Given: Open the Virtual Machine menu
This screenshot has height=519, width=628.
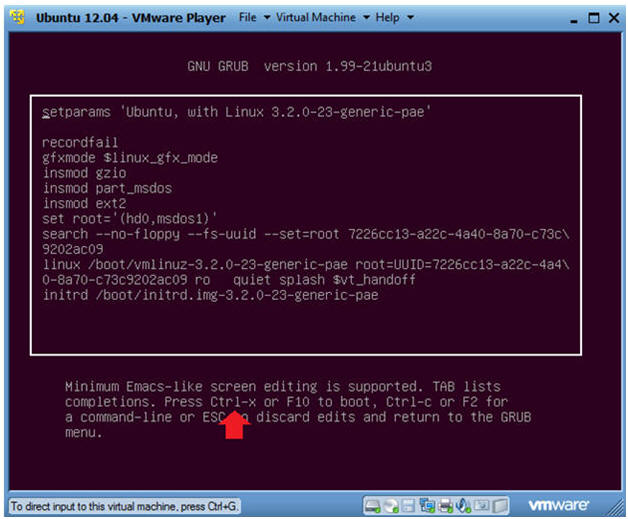Looking at the screenshot, I should (316, 18).
